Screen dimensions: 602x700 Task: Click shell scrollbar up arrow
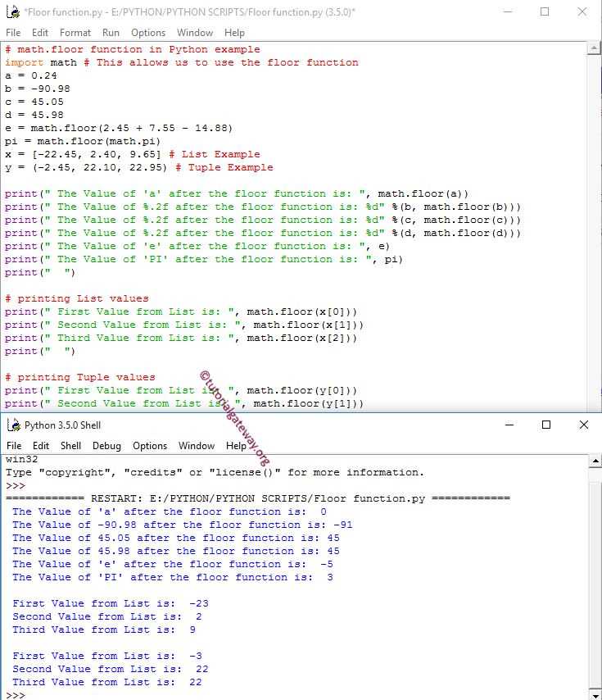595,461
